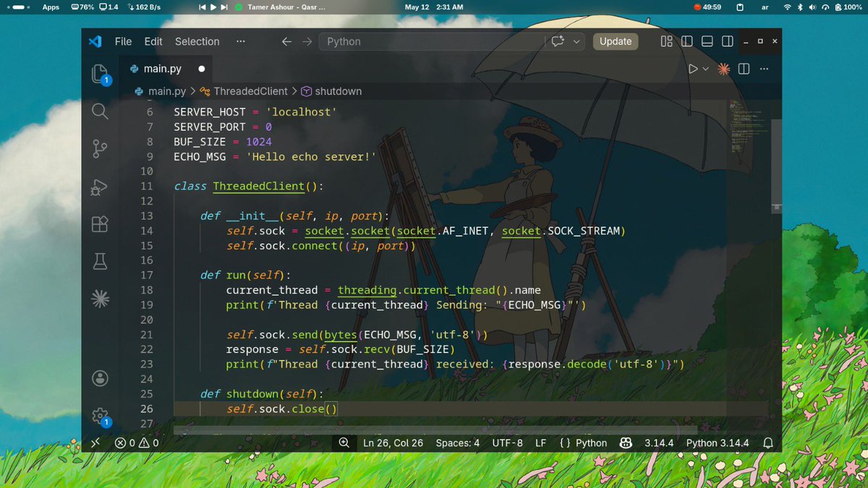
Task: Toggle the secondary side bar
Action: 728,41
